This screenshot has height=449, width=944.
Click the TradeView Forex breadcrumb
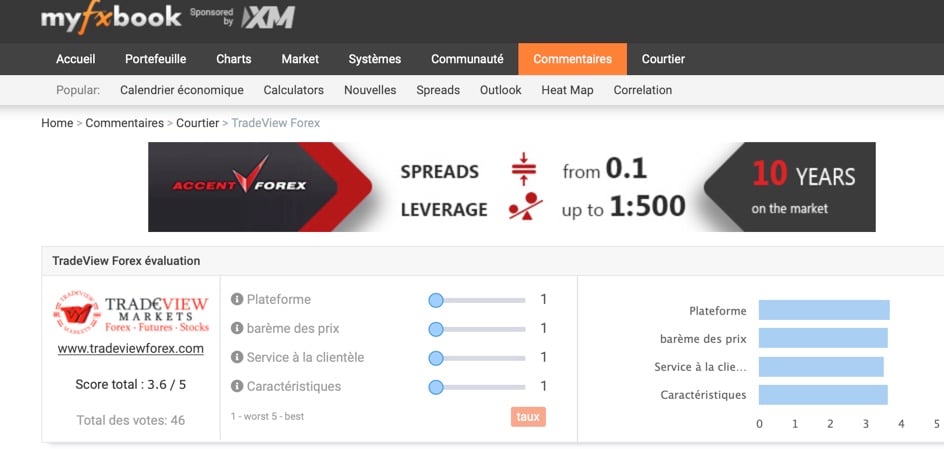[276, 123]
